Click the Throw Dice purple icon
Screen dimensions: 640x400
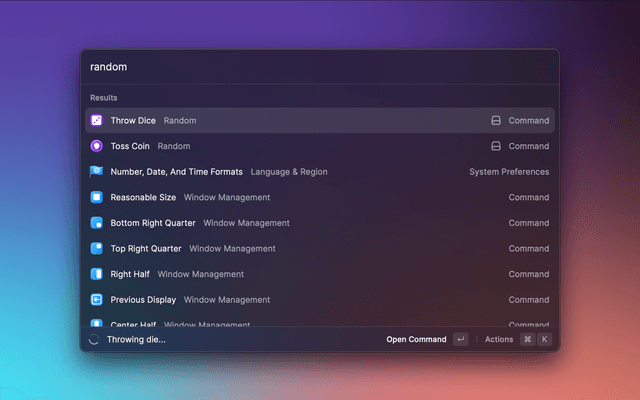pyautogui.click(x=97, y=121)
